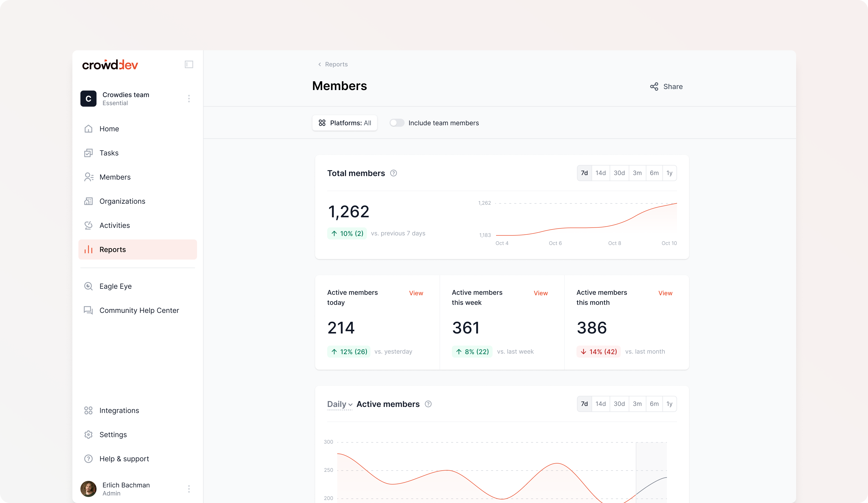
Task: Open the Platforms: All filter dropdown
Action: [345, 123]
